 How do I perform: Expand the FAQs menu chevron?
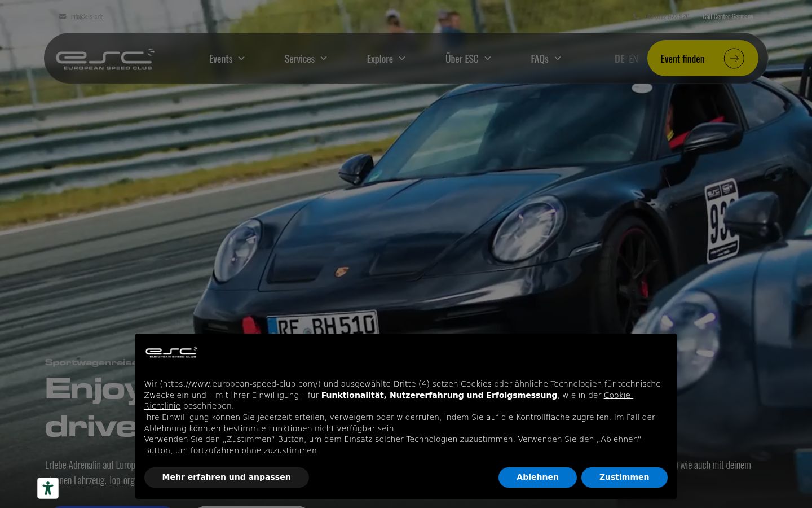click(x=558, y=58)
